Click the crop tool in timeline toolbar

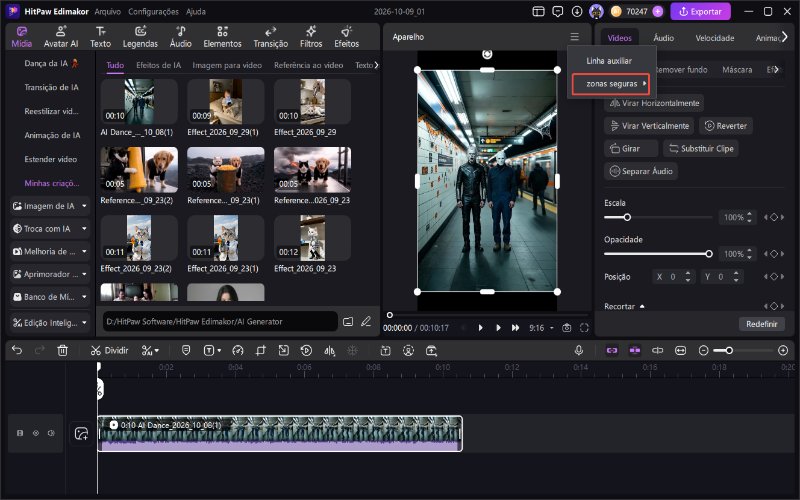[x=261, y=351]
